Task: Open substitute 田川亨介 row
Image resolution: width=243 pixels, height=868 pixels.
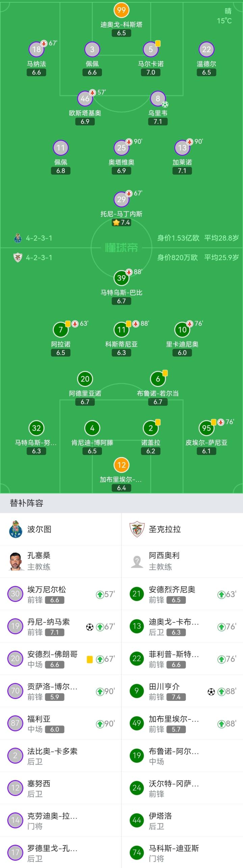Action: click(182, 691)
